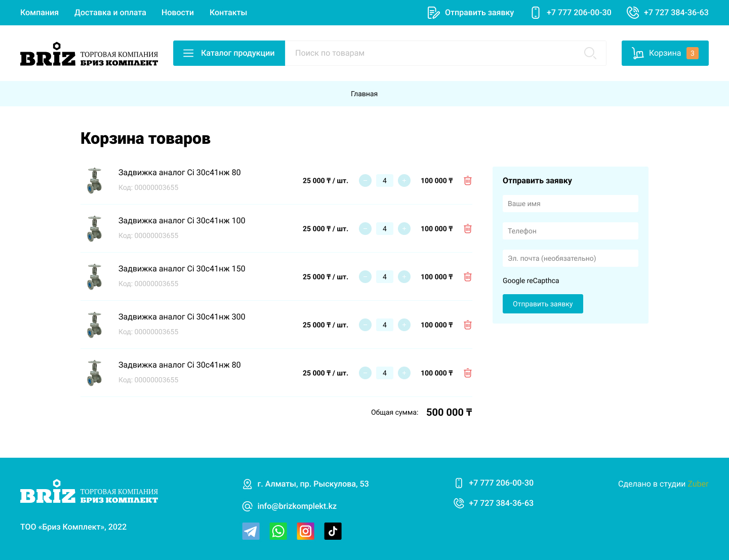Click the BRIZ logo in header
729x560 pixels.
(x=89, y=54)
